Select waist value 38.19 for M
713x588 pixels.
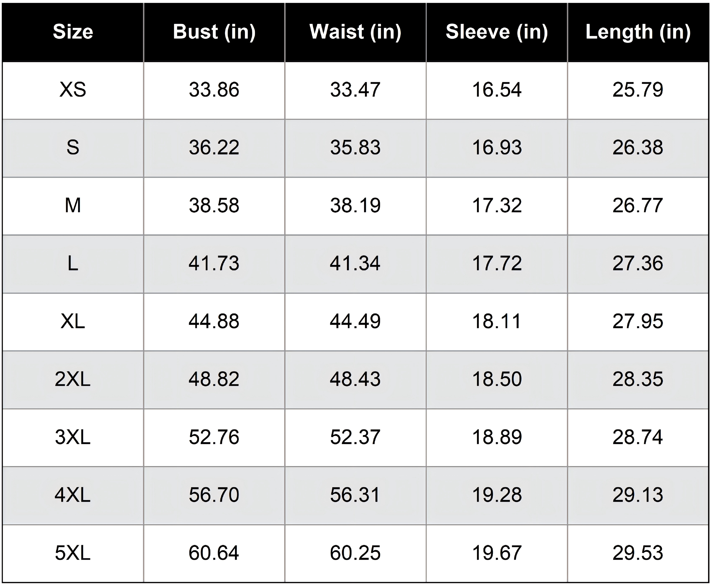[x=355, y=206]
